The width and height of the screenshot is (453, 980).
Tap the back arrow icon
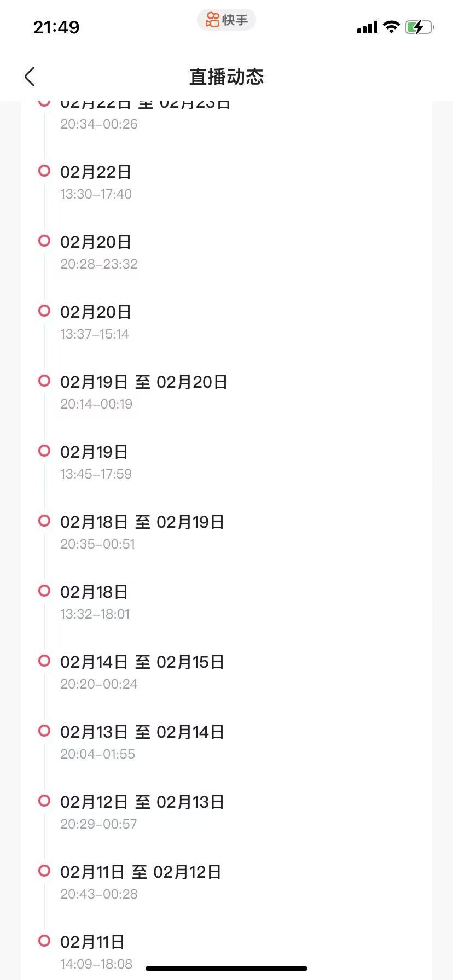click(x=30, y=77)
